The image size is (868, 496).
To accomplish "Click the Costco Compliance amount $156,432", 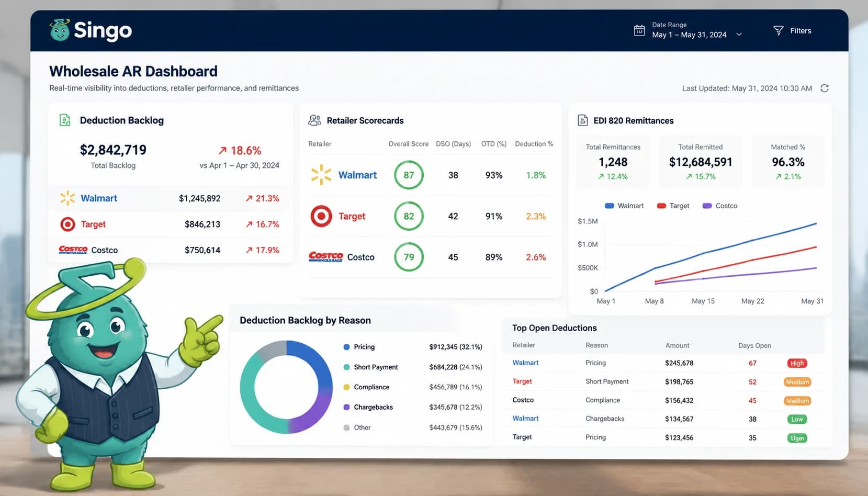I will coord(679,401).
